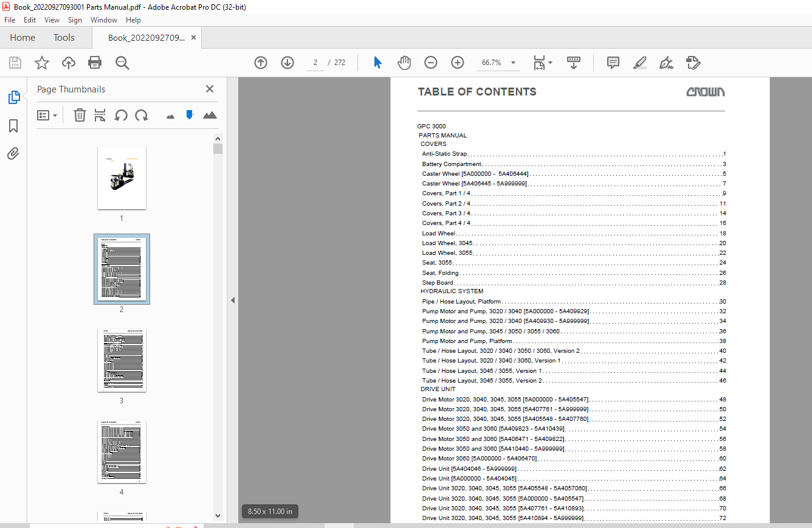Delete selected page with trash icon
This screenshot has width=812, height=528.
click(80, 115)
